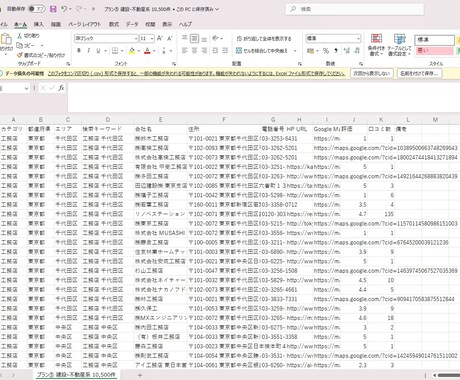Click the insert function fx icon
Image resolution: width=460 pixels, height=380 pixels.
61,88
